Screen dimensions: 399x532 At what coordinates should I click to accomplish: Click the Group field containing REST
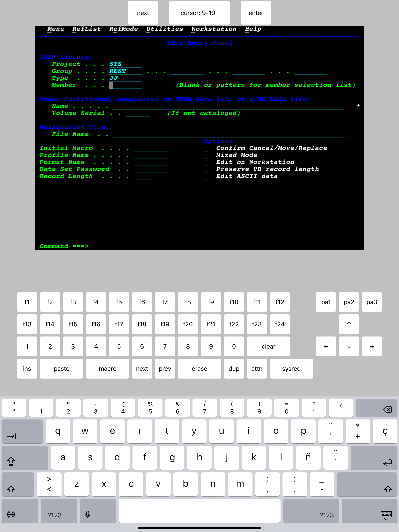pyautogui.click(x=125, y=71)
